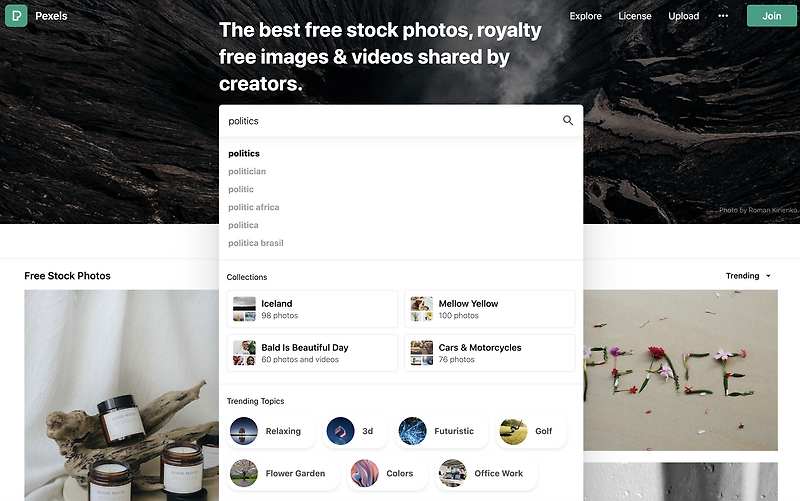Image resolution: width=800 pixels, height=501 pixels.
Task: Select the Golf trending topic icon
Action: pyautogui.click(x=513, y=431)
